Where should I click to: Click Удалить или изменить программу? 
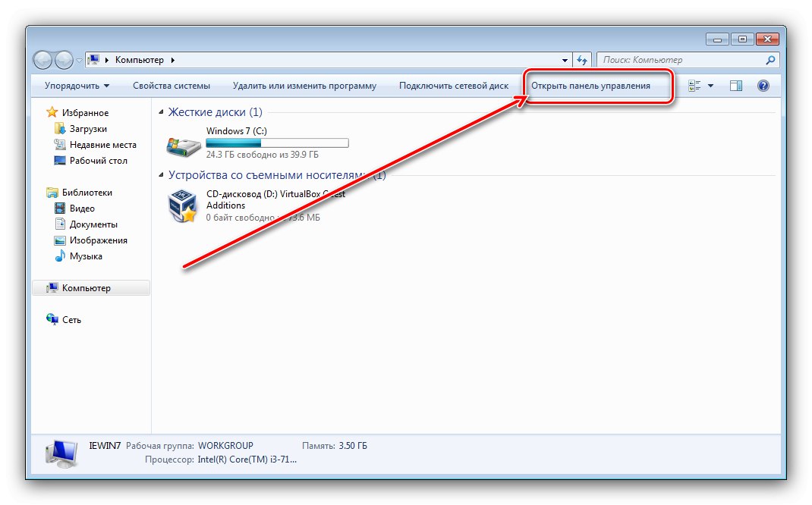[x=304, y=86]
